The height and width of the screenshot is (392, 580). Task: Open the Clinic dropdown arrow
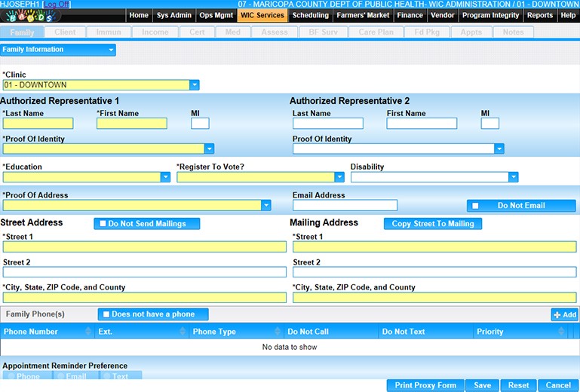click(x=195, y=85)
